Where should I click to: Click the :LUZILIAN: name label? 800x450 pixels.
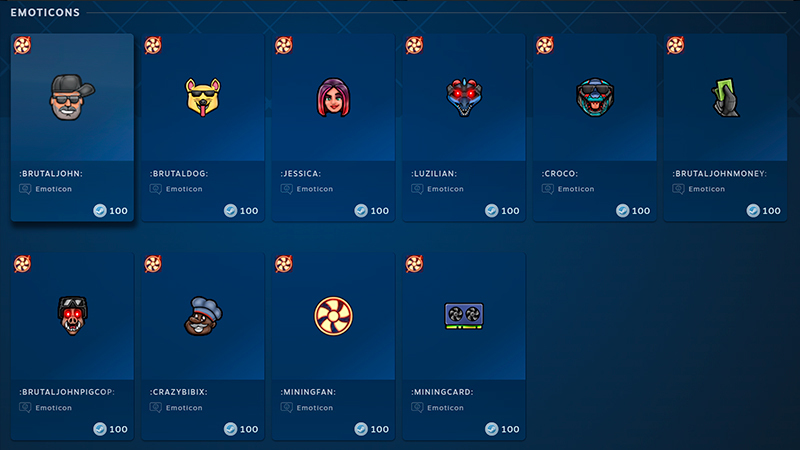coord(434,173)
